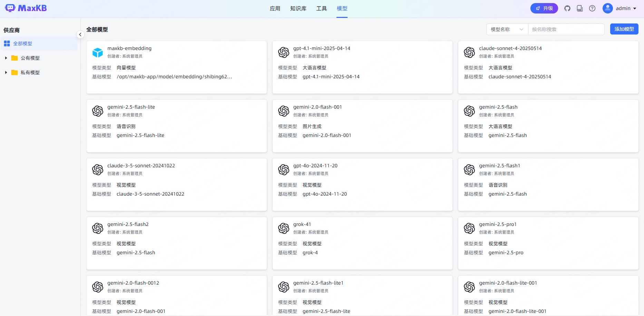Open the GitHub icon link
This screenshot has width=644, height=316.
click(x=567, y=8)
